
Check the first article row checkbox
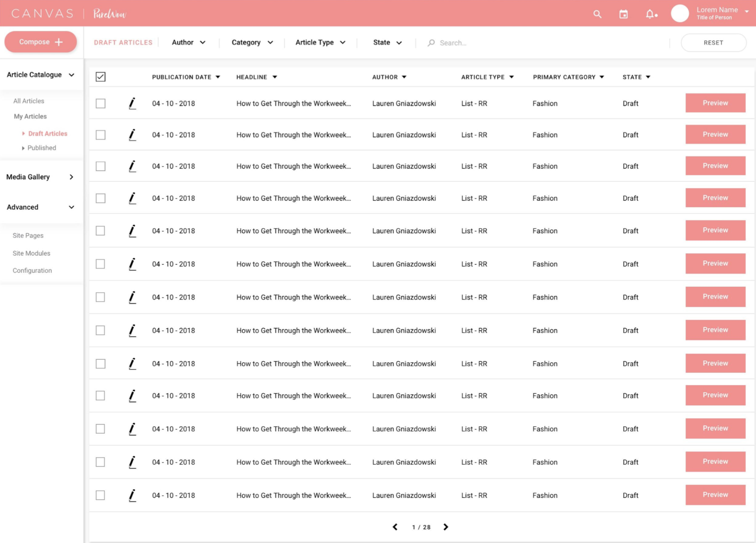tap(101, 104)
